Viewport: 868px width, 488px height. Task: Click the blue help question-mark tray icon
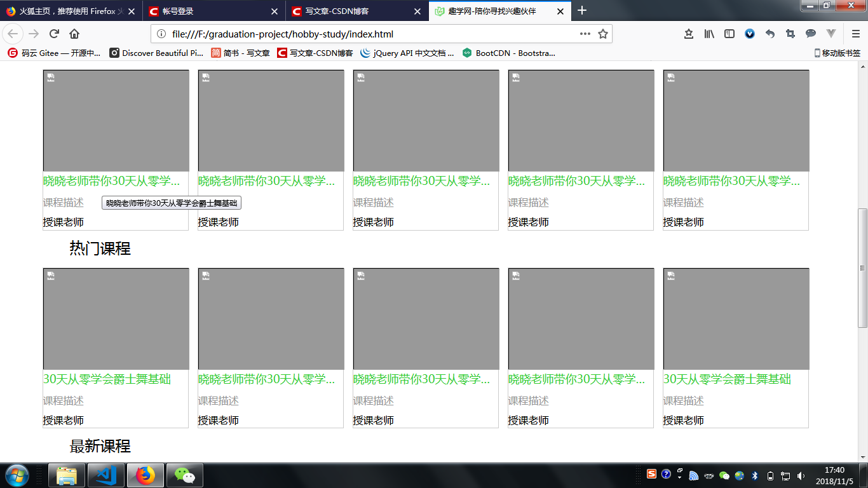[666, 474]
